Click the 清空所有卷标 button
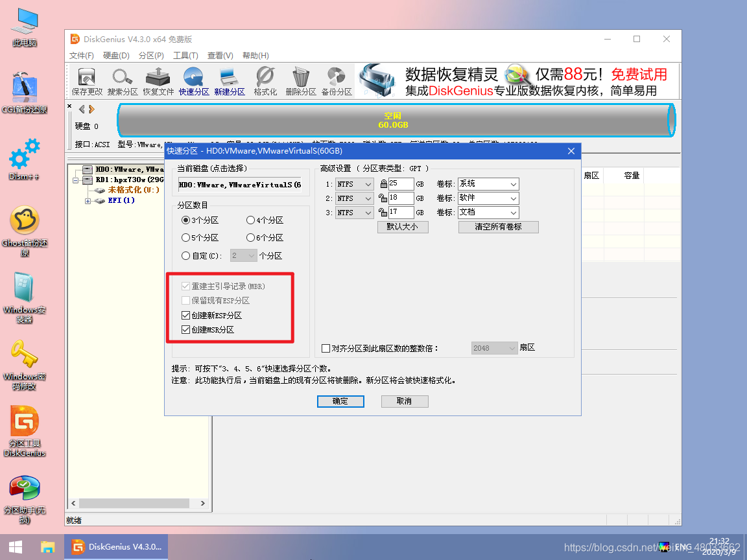This screenshot has height=560, width=747. point(498,227)
